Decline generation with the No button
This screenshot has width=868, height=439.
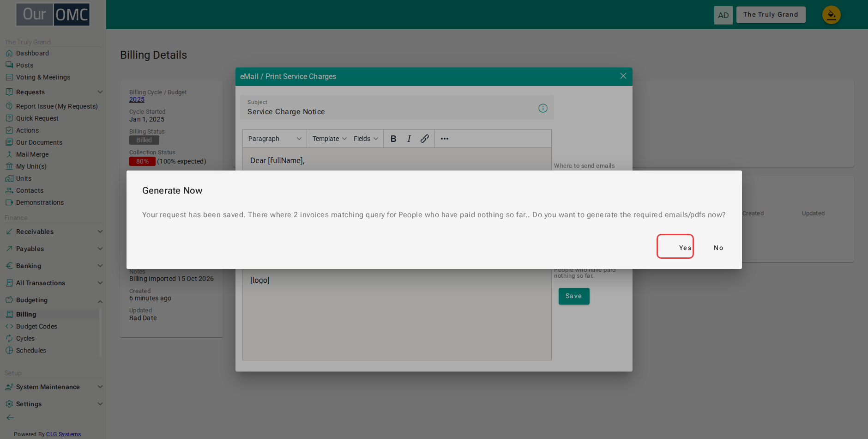click(x=718, y=248)
